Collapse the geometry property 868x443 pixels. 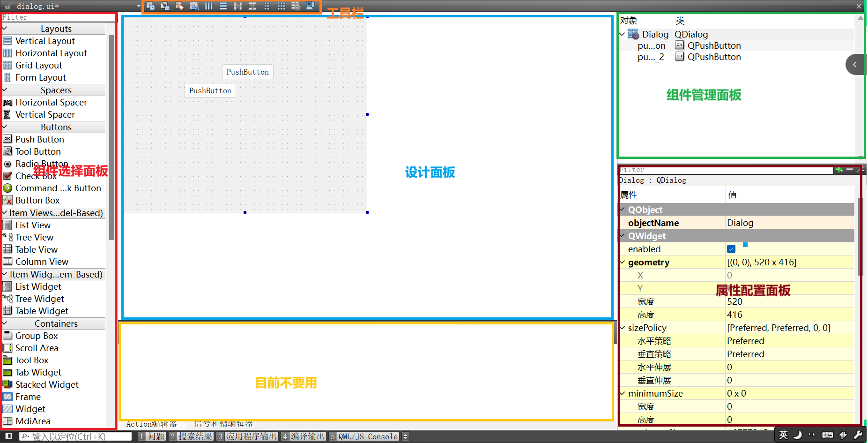(623, 262)
